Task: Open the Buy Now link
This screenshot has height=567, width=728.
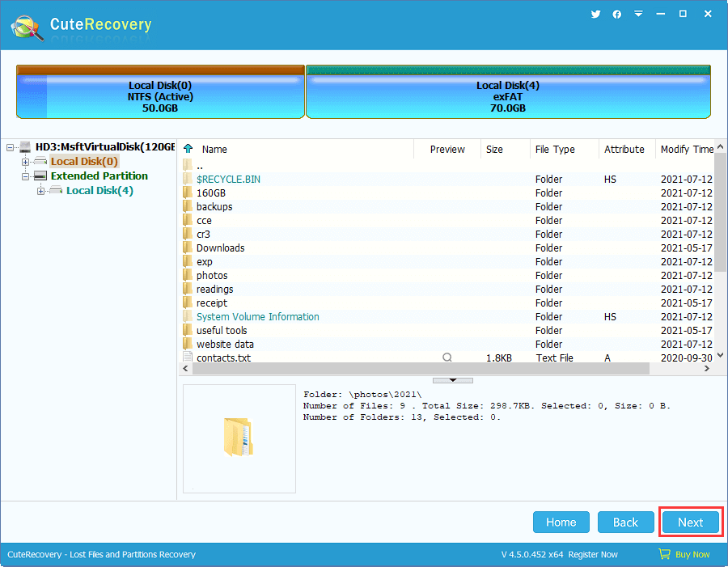Action: point(692,554)
